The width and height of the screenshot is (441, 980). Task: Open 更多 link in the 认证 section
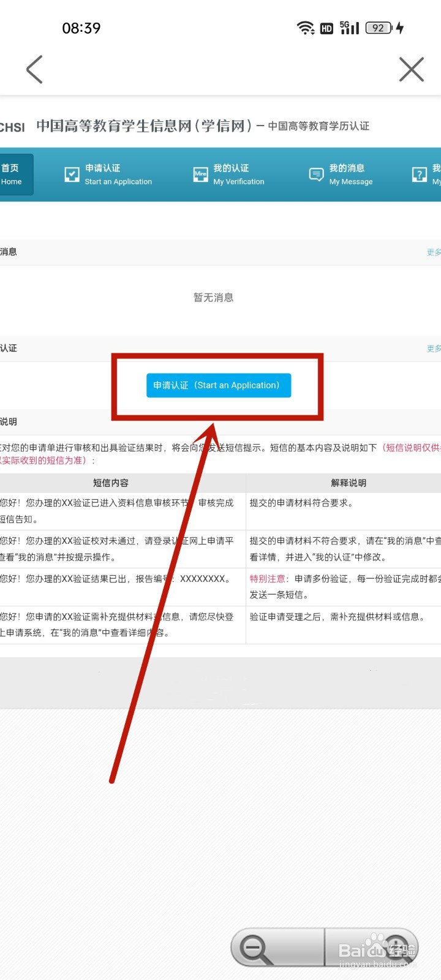[434, 349]
